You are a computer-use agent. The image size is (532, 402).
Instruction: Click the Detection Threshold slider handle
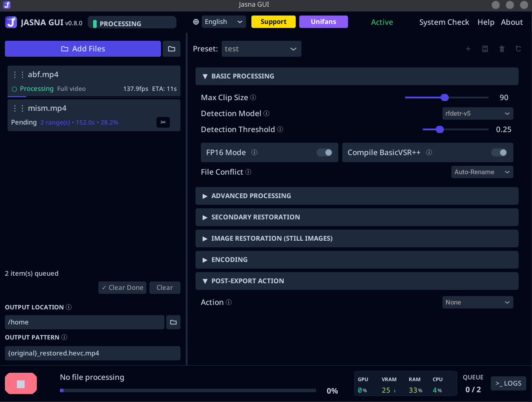tap(440, 129)
